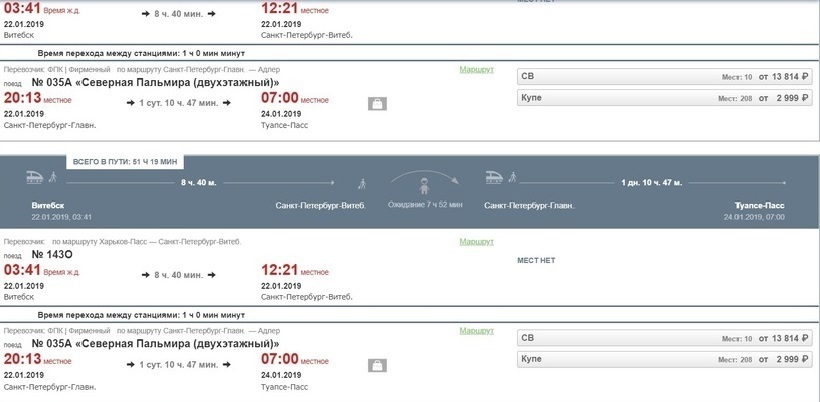The image size is (820, 402).
Task: Click luggage icon of the upper № 035А train
Action: pos(377,104)
